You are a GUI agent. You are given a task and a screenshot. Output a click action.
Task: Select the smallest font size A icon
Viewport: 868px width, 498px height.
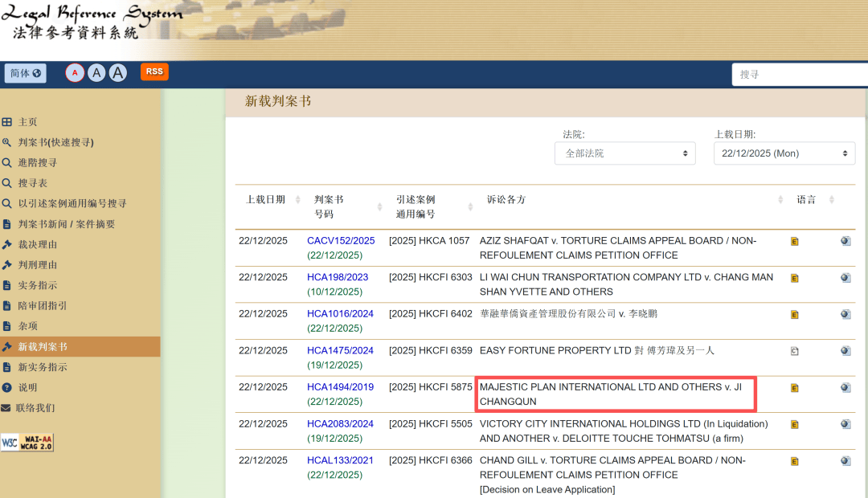click(74, 71)
